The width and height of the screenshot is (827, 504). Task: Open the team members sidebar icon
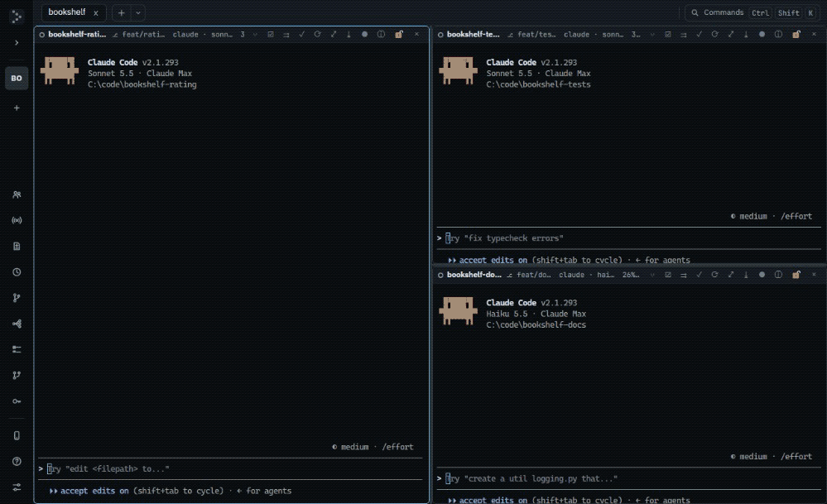point(17,194)
